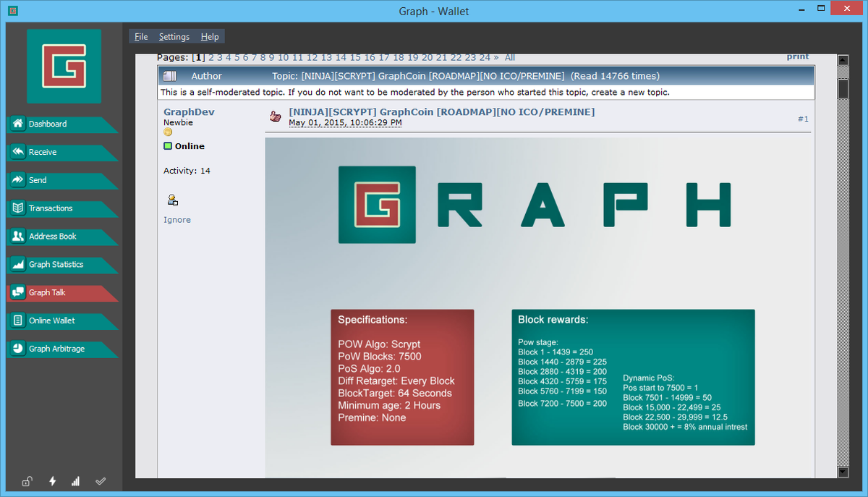Viewport: 868px width, 497px height.
Task: Click the Graph logo in sidebar
Action: 64,67
